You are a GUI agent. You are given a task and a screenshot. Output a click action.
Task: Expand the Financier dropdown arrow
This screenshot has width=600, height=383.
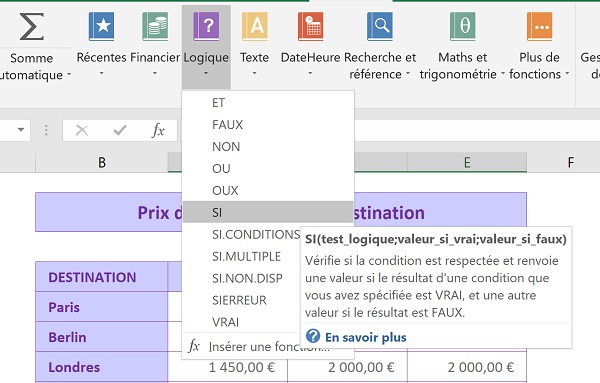tap(155, 73)
